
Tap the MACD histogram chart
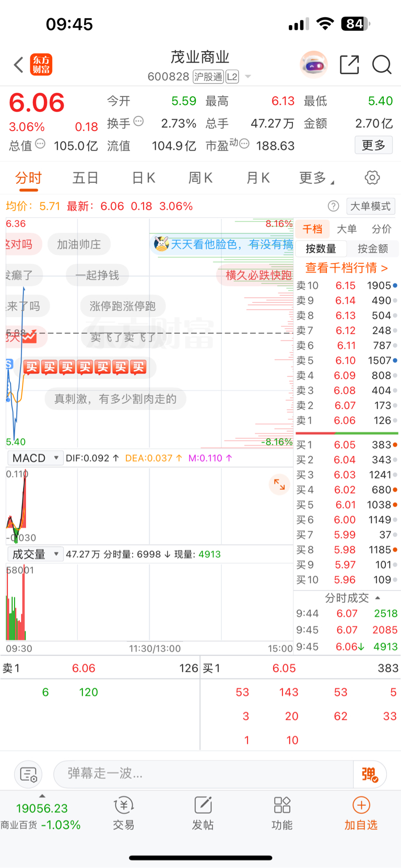coord(149,506)
